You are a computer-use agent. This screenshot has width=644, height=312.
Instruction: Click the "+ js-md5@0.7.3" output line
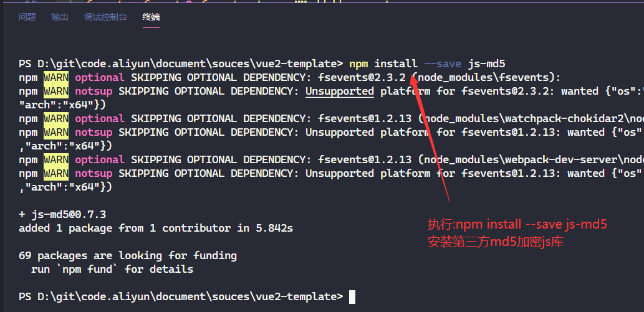tap(62, 214)
